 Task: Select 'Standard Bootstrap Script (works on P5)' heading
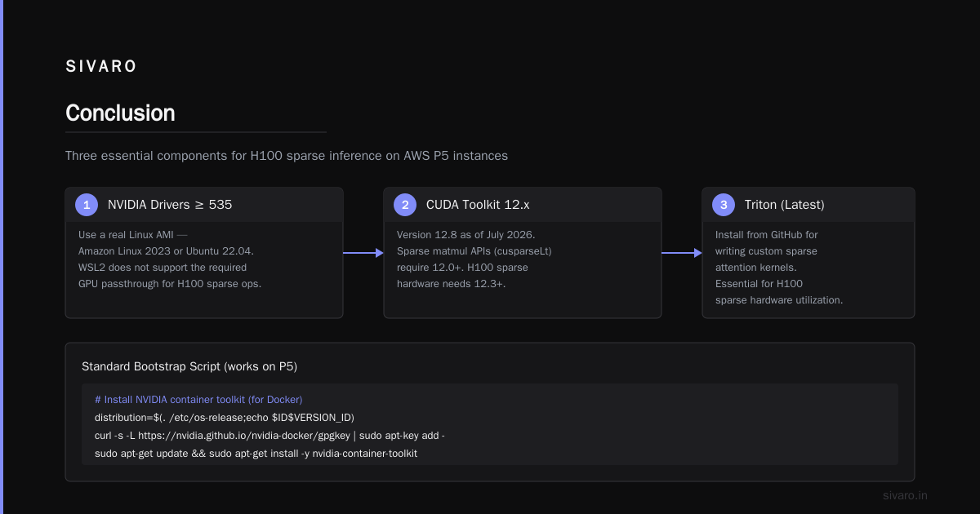189,367
